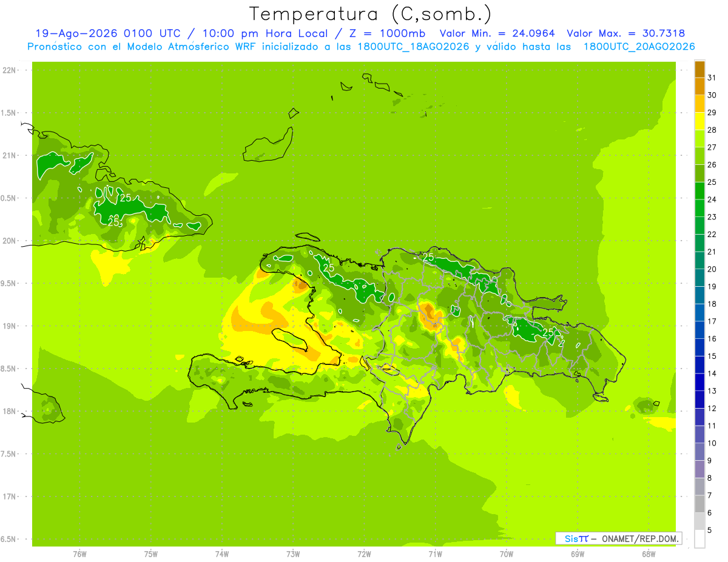Select legend swatch between 20 and 21
This screenshot has height=562, width=728.
[699, 261]
